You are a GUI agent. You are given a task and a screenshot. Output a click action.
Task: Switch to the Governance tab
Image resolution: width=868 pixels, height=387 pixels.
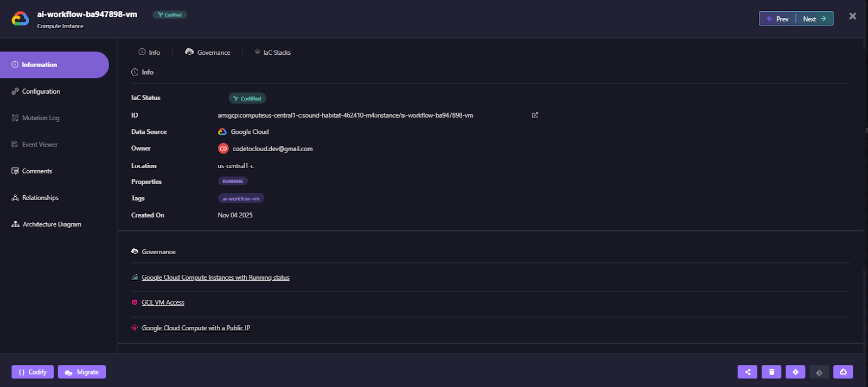208,52
